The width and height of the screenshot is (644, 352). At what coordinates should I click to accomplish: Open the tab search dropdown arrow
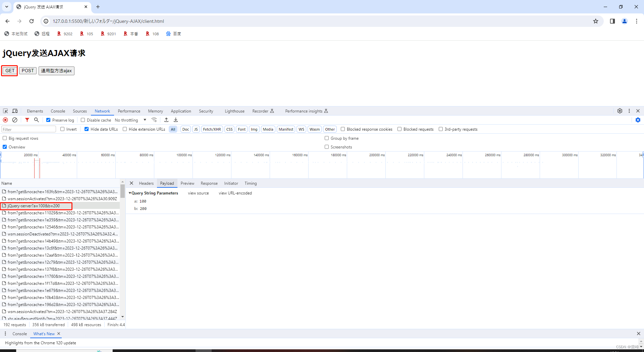pyautogui.click(x=7, y=7)
